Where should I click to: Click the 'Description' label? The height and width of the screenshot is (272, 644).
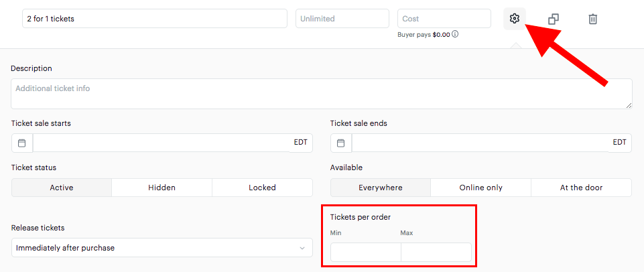[31, 68]
